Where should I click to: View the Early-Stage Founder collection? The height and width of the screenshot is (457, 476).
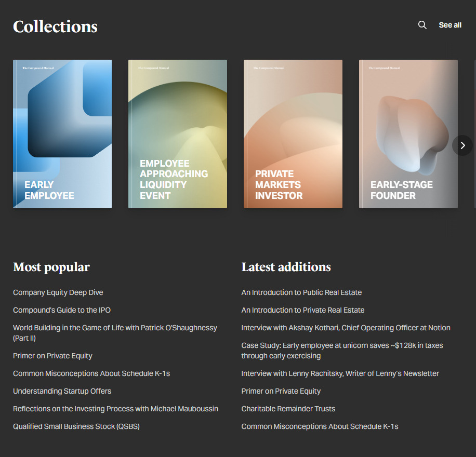point(408,134)
